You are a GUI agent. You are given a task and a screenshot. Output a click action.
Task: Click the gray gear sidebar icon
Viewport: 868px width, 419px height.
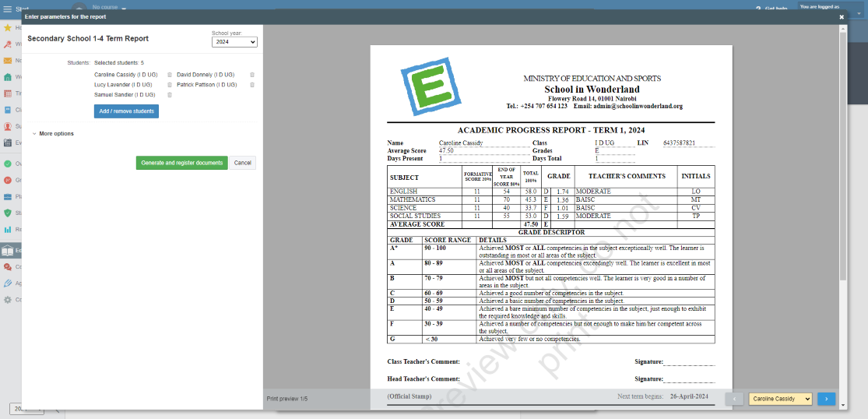(x=8, y=299)
